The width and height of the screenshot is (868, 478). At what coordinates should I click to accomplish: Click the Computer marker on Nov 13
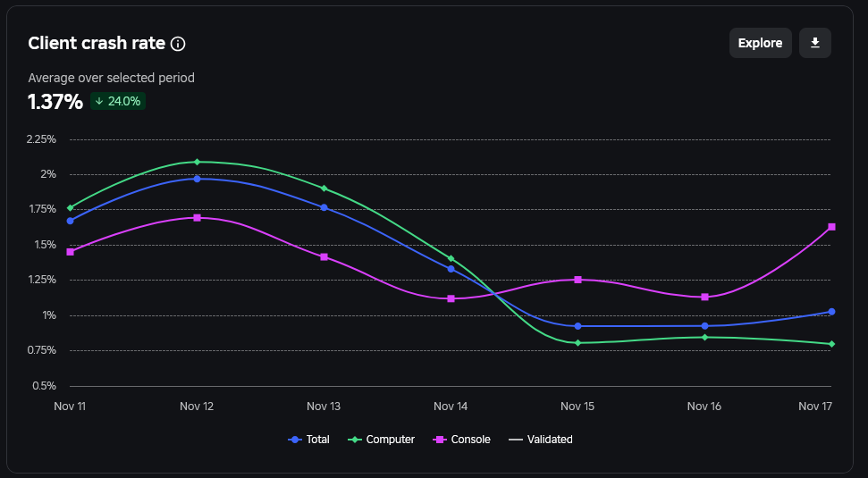(x=324, y=189)
